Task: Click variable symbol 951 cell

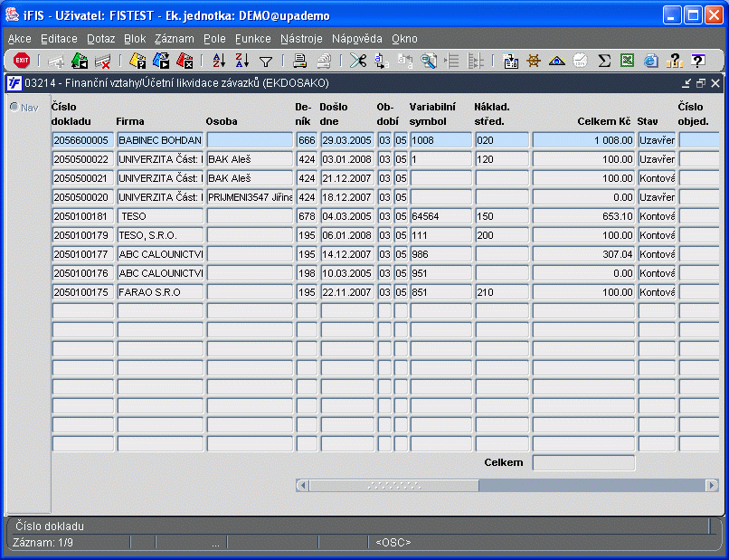Action: [440, 273]
